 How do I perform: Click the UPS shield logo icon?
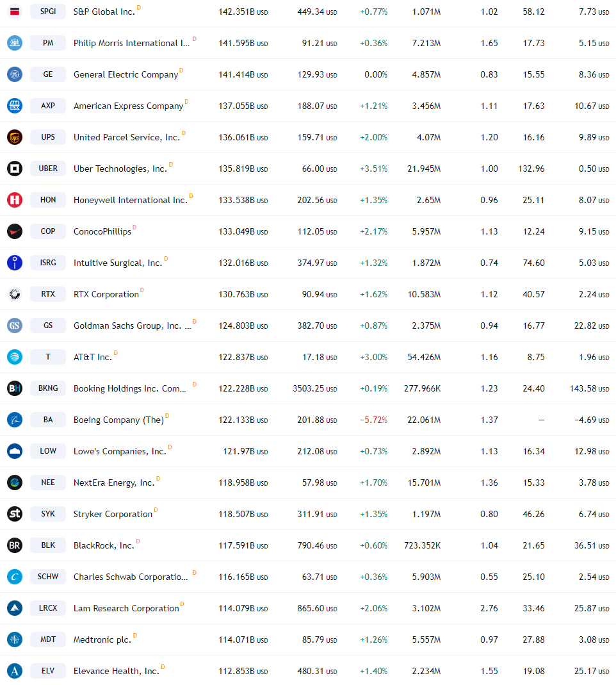15,137
